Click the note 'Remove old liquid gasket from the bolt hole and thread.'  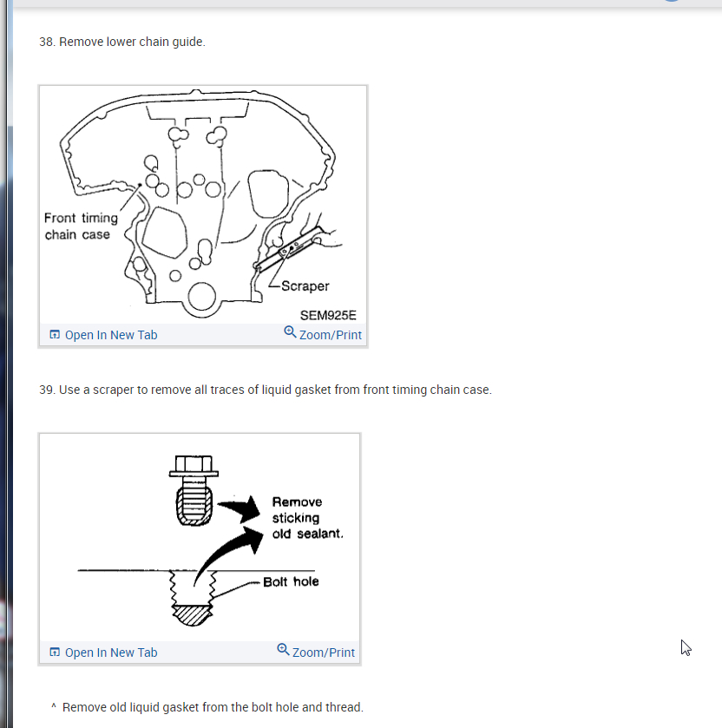point(213,707)
